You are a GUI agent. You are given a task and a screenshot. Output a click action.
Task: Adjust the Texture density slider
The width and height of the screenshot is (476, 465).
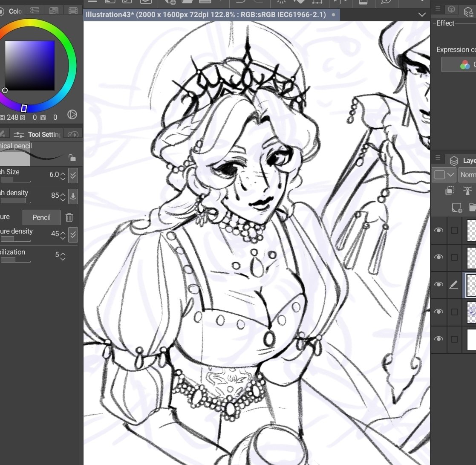(x=15, y=239)
